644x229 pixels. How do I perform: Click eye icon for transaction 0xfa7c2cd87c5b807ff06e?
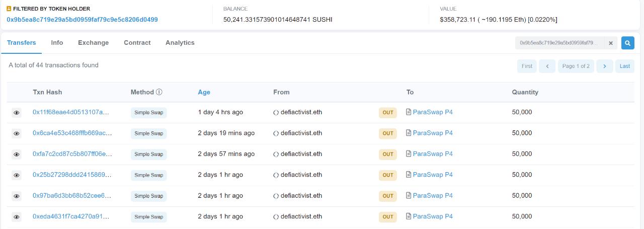[x=17, y=155]
